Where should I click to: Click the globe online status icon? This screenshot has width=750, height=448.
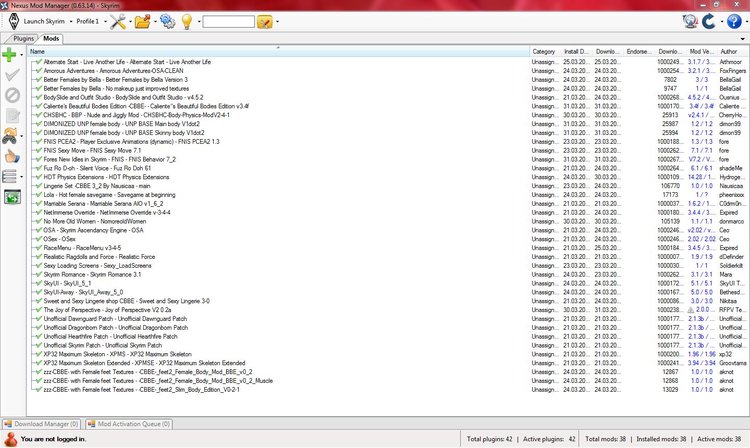click(690, 21)
